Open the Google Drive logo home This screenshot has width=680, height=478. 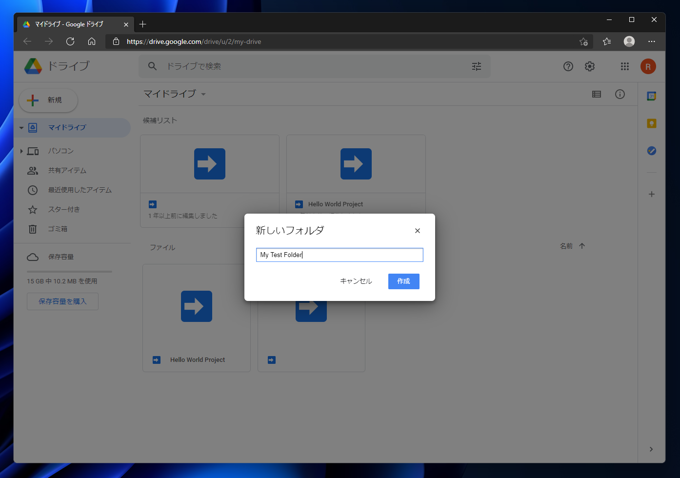click(33, 66)
